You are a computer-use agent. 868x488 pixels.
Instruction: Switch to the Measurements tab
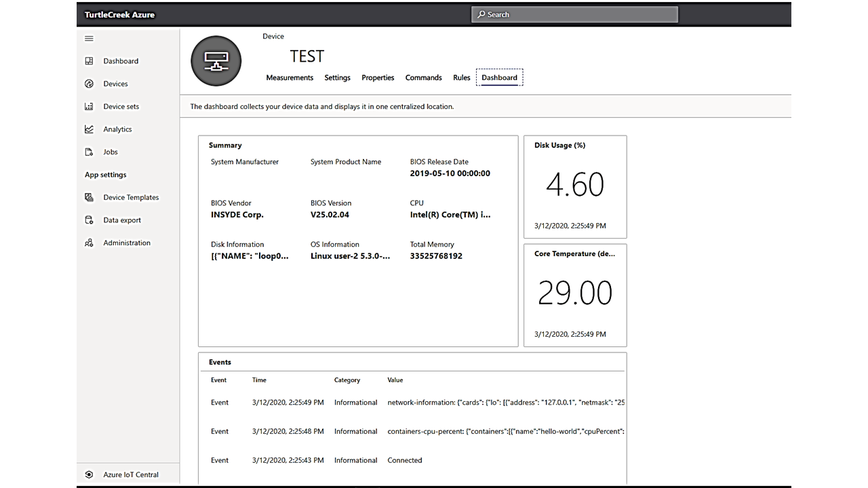coord(290,78)
